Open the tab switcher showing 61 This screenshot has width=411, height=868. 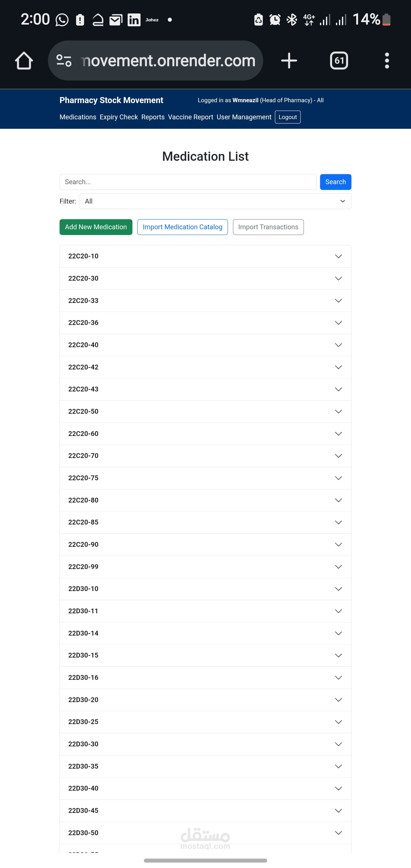point(339,61)
